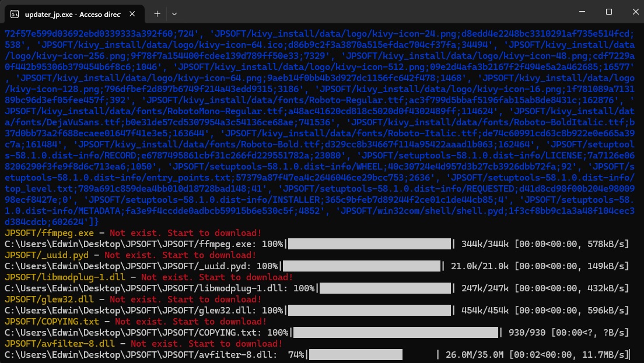The image size is (644, 363).
Task: Expand the new tab profile dropdown
Action: [x=174, y=14]
